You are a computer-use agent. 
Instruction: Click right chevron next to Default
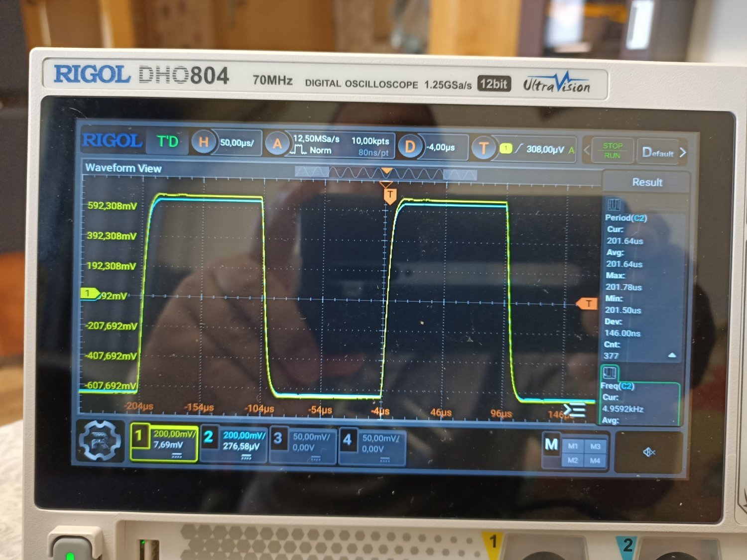[x=683, y=152]
